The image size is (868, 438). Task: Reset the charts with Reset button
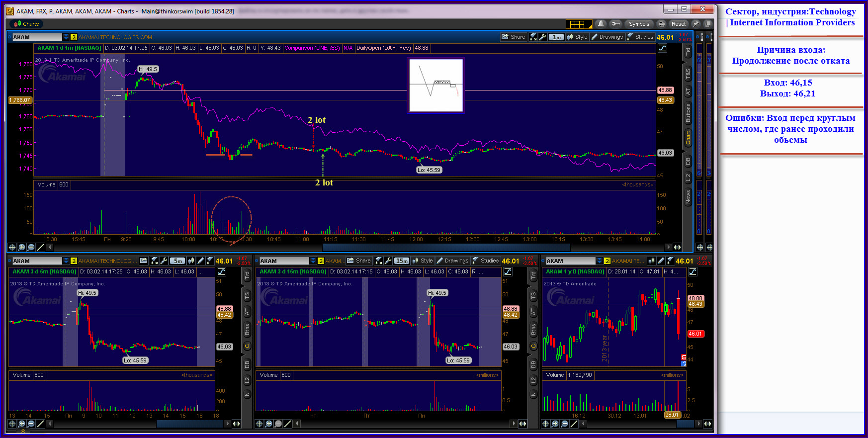(x=678, y=24)
